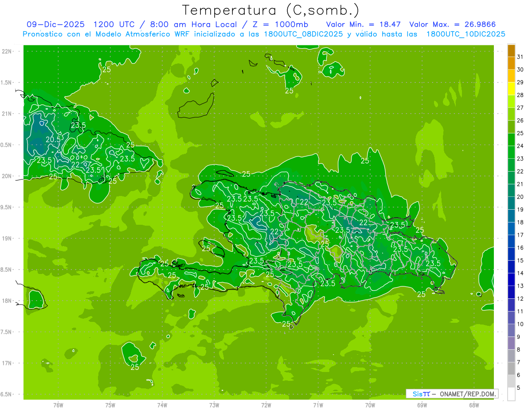This screenshot has width=532, height=411.
Task: Click the "20N" latitude axis label
Action: pos(7,176)
